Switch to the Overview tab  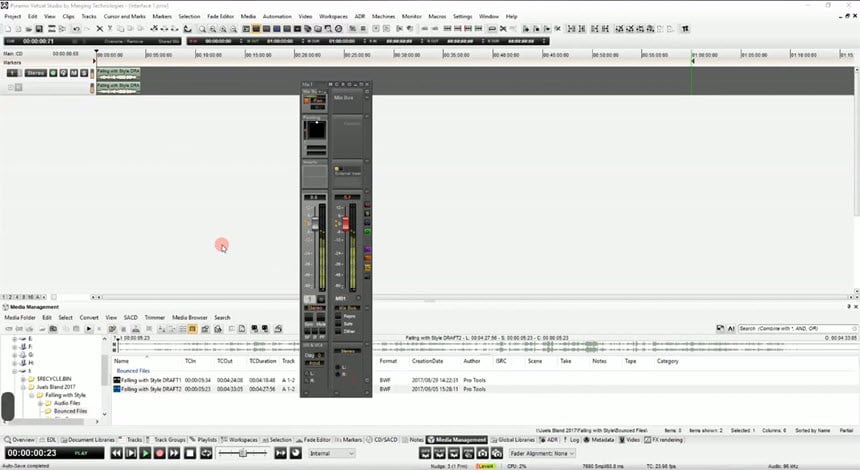point(20,440)
